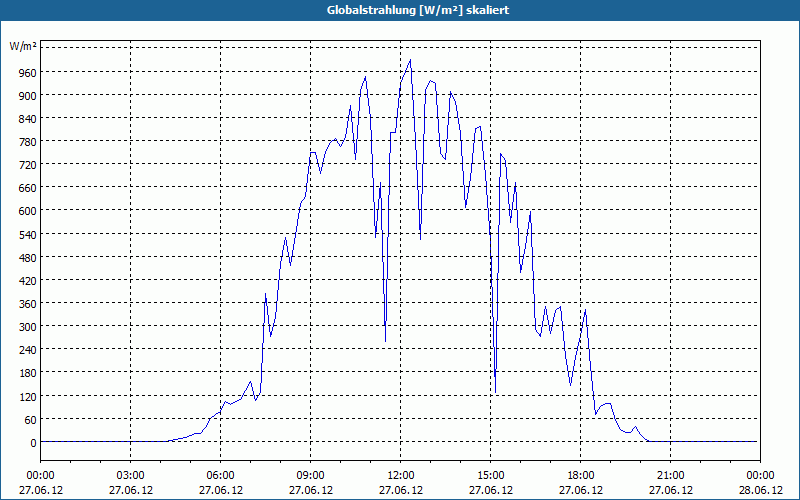Click the 300 y-axis value
The height and width of the screenshot is (500, 800).
28,327
